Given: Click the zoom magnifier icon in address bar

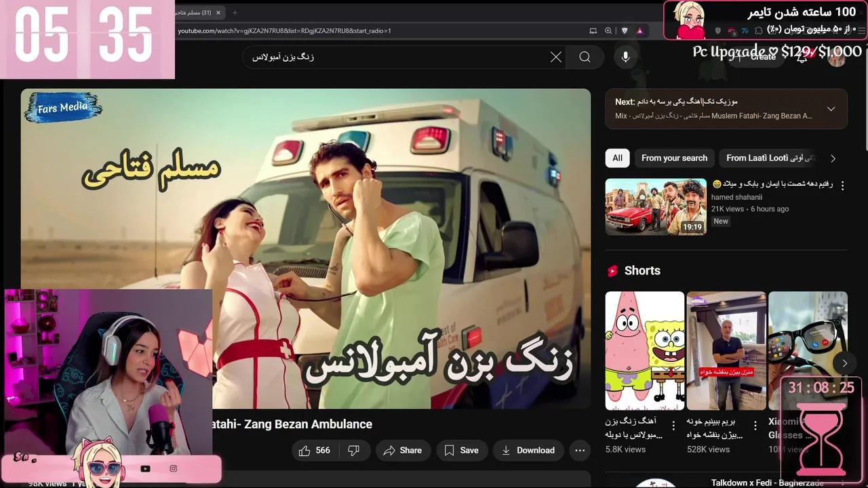Looking at the screenshot, I should click(x=608, y=30).
